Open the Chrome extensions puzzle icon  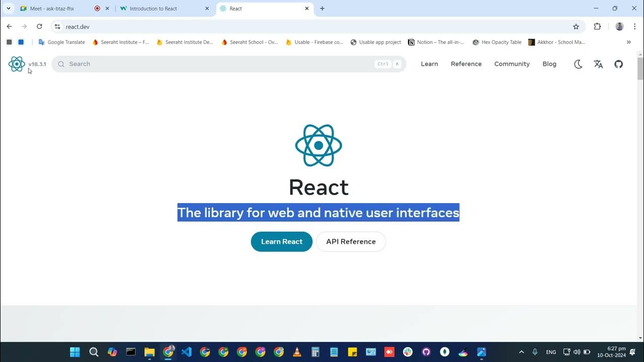coord(597,27)
